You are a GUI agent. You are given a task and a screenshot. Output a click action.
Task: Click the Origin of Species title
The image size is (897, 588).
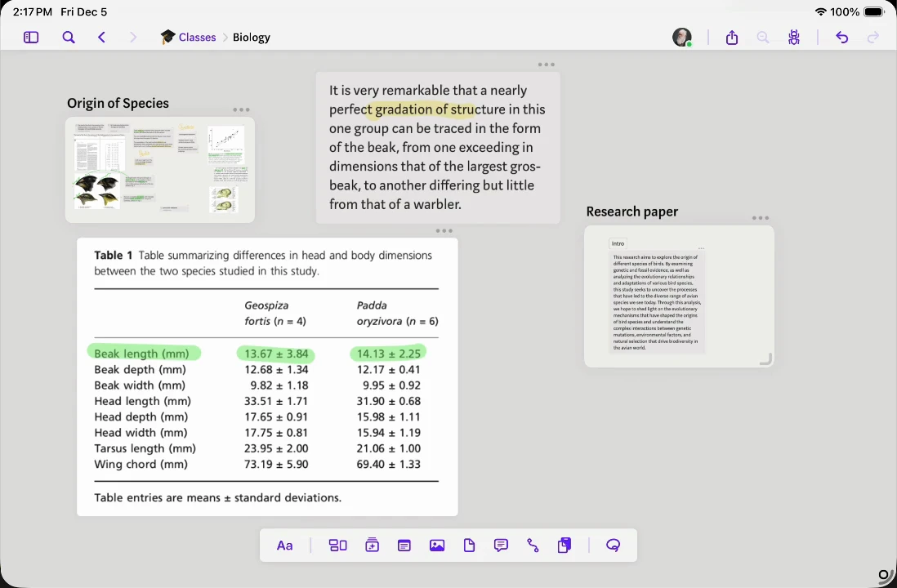click(118, 103)
